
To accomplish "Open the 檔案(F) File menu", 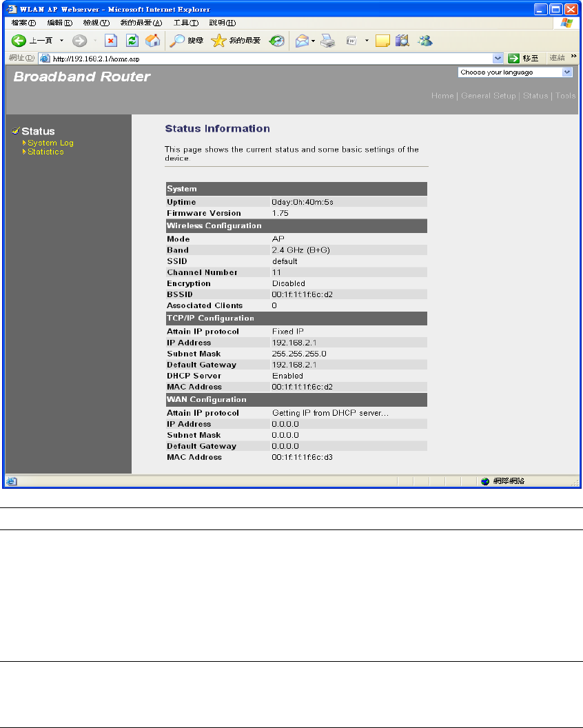I will click(23, 23).
